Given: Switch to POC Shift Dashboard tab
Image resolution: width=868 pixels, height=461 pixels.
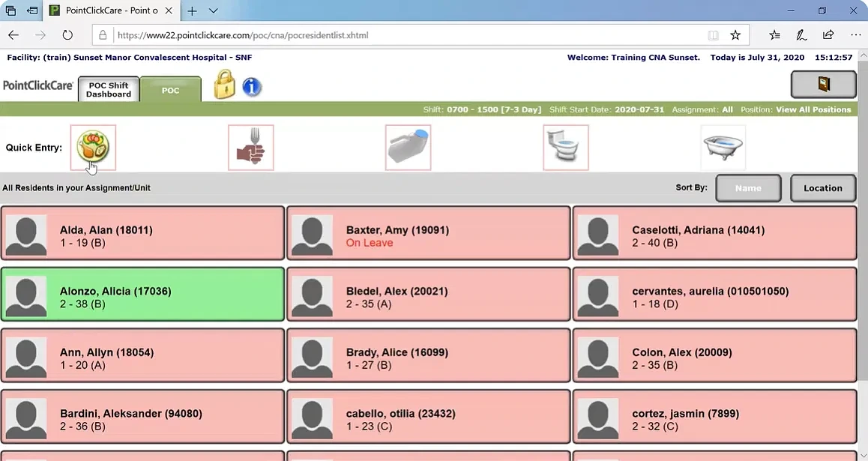Looking at the screenshot, I should click(x=109, y=89).
